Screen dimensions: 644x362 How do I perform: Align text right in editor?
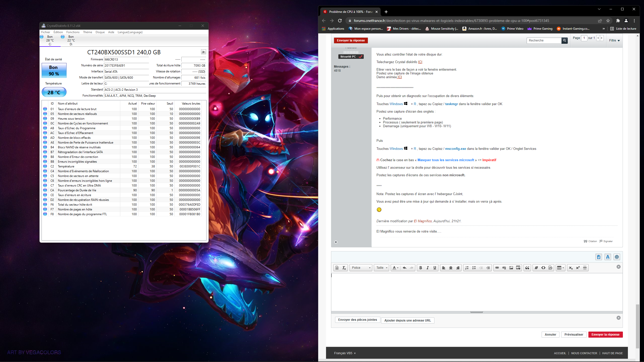458,268
